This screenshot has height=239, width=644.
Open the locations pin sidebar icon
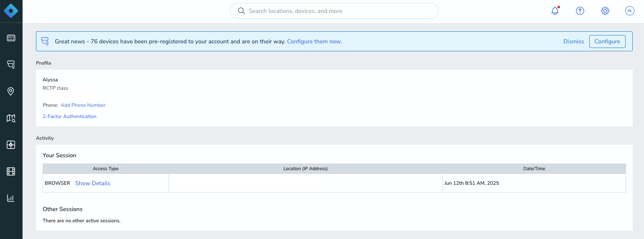coord(11,91)
